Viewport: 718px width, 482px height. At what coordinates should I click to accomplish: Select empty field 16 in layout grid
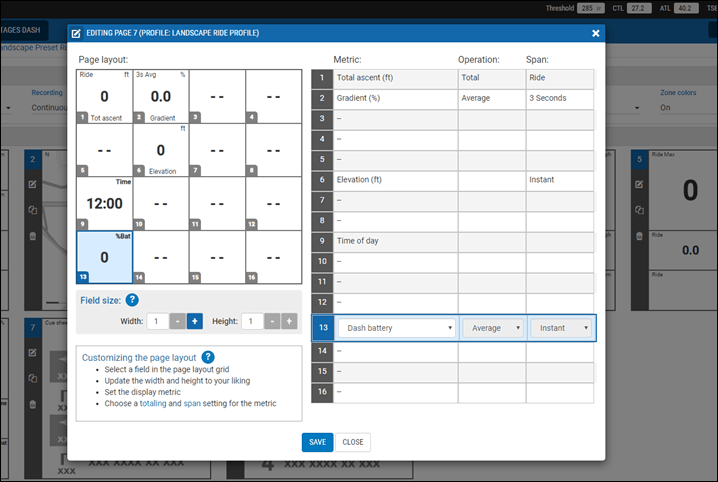click(x=273, y=257)
